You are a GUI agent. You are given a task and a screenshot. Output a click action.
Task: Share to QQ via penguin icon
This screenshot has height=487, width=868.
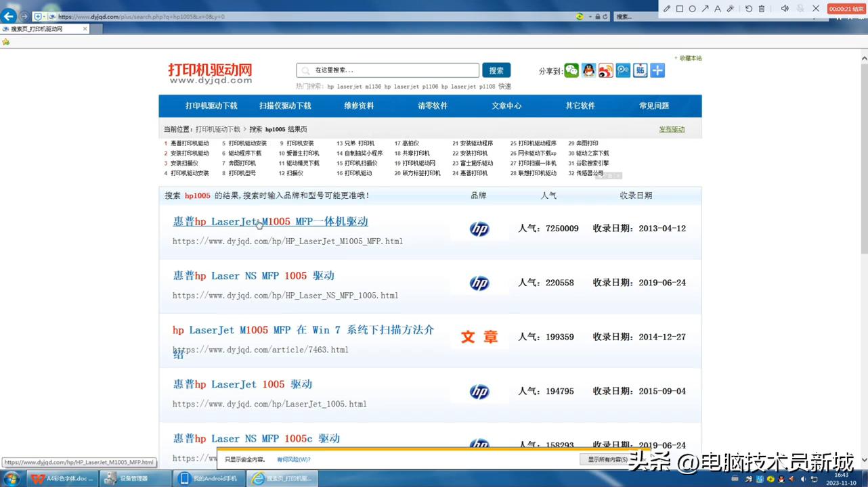pyautogui.click(x=589, y=70)
